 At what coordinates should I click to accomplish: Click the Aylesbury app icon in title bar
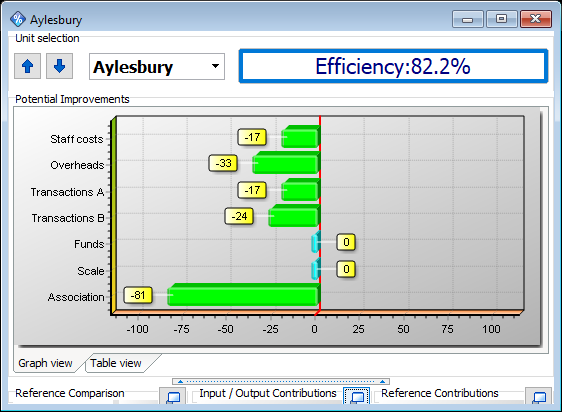18,19
